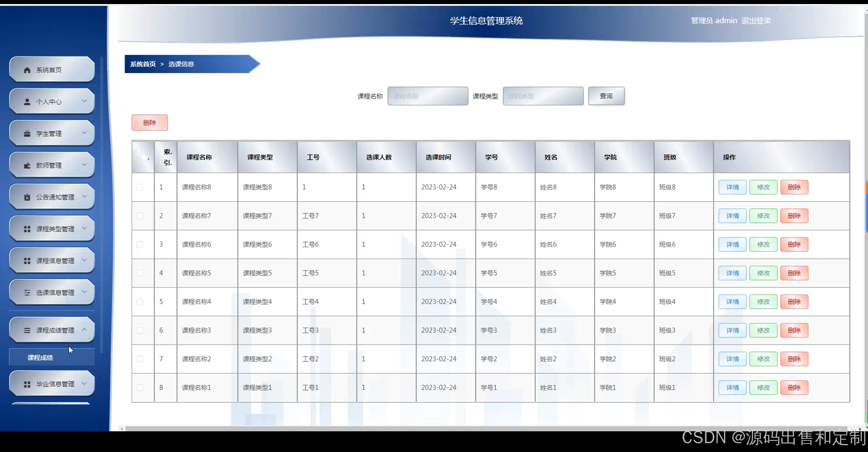Go to 系统首页 in breadcrumb
Screen dimensions: 868x452
point(143,64)
